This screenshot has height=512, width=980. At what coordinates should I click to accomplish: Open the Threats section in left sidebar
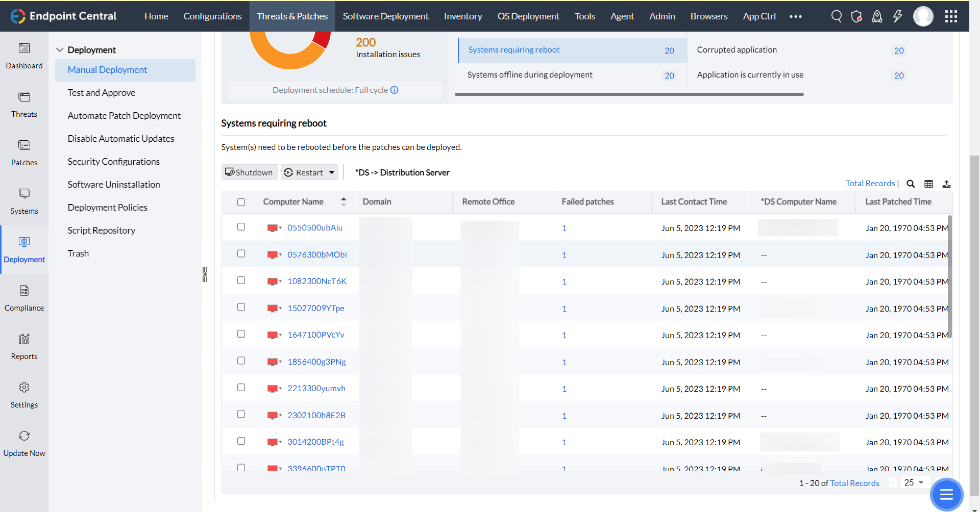(x=24, y=105)
